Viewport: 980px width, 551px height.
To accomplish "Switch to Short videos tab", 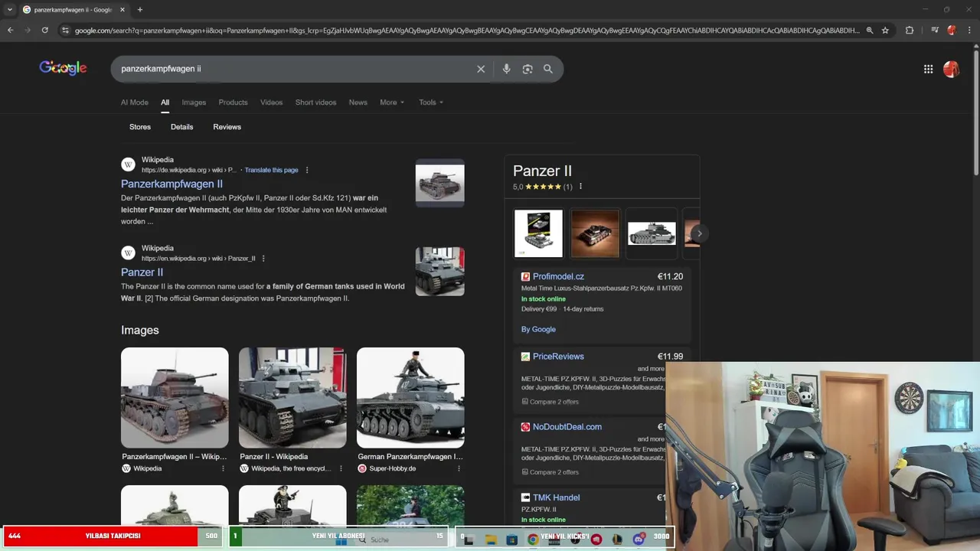I will [x=315, y=103].
